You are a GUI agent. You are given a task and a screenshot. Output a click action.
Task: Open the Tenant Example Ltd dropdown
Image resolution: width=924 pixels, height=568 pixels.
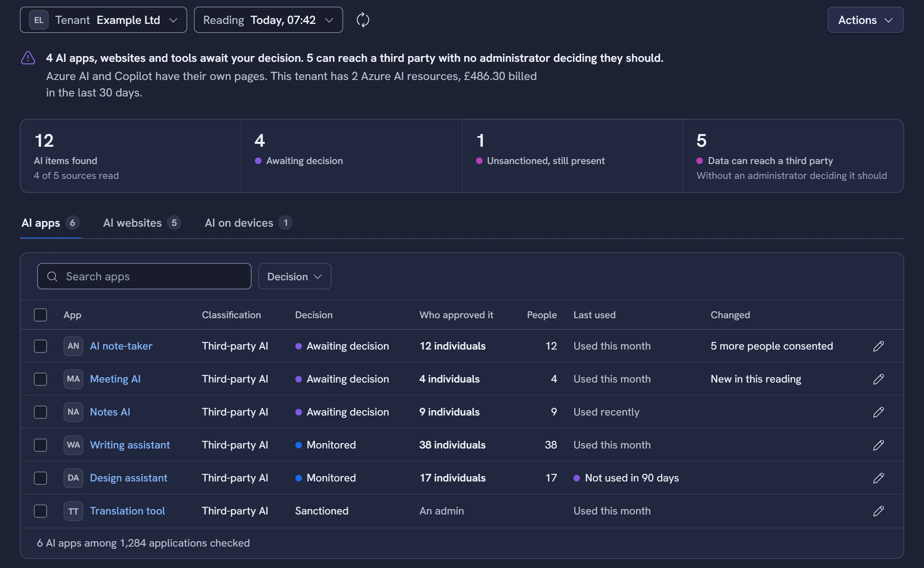(104, 20)
